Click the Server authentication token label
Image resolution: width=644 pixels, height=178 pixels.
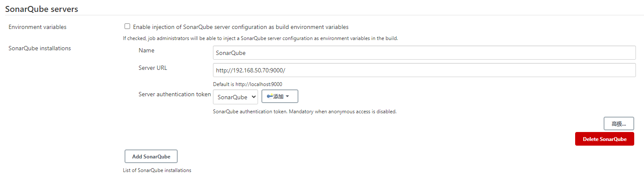(174, 94)
